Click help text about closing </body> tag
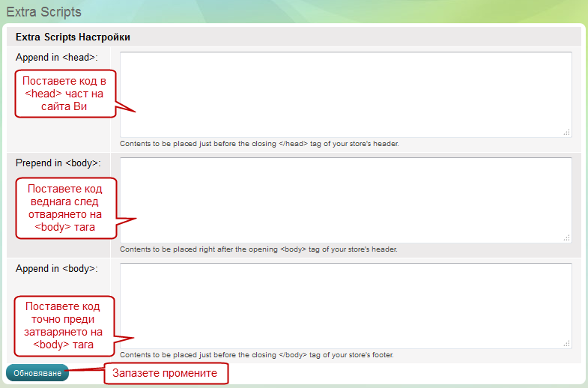Screen dimensions: 588x388 tap(256, 354)
